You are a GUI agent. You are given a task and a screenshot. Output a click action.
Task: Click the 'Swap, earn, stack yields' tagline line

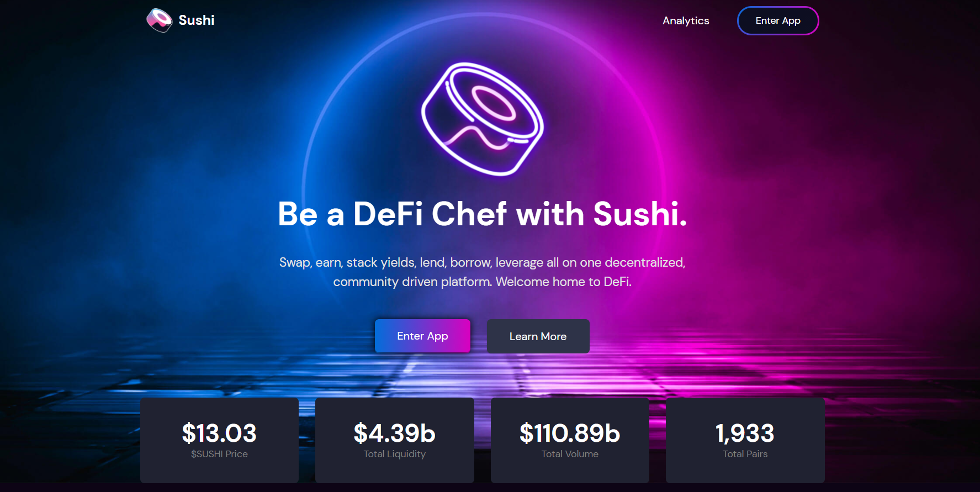pyautogui.click(x=483, y=262)
